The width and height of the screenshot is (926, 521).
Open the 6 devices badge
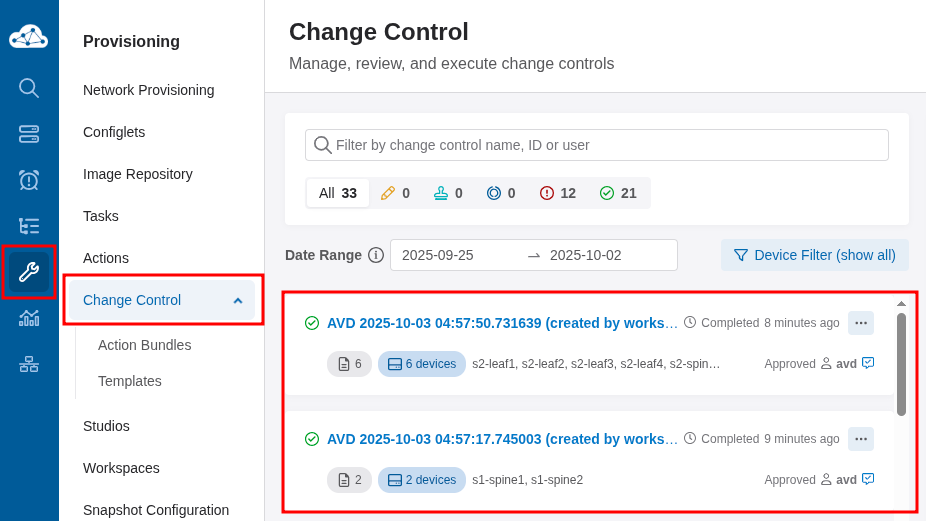(422, 364)
